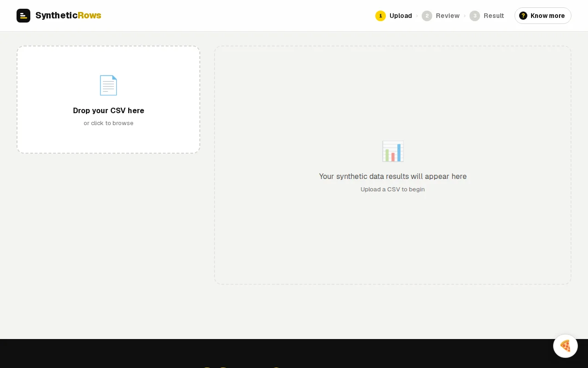Screen dimensions: 588x368
Task: Click the question mark icon in Know more
Action: coord(523,16)
